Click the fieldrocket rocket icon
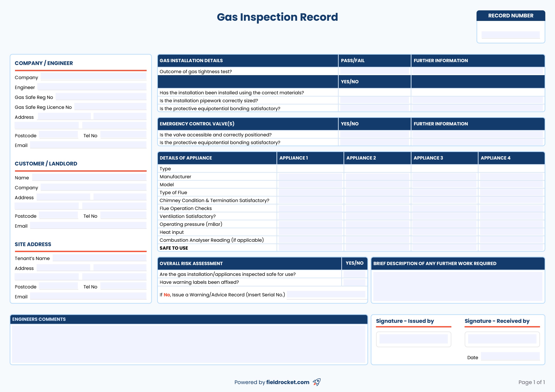 click(317, 382)
